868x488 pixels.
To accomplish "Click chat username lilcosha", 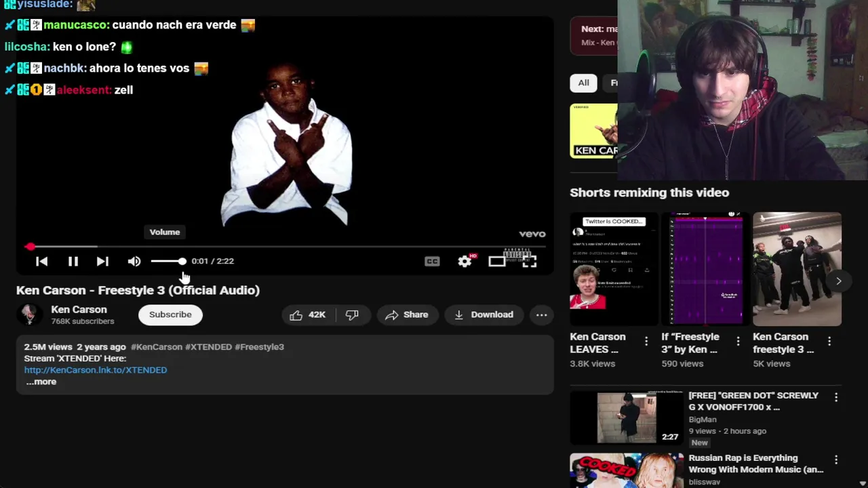I will (x=26, y=47).
